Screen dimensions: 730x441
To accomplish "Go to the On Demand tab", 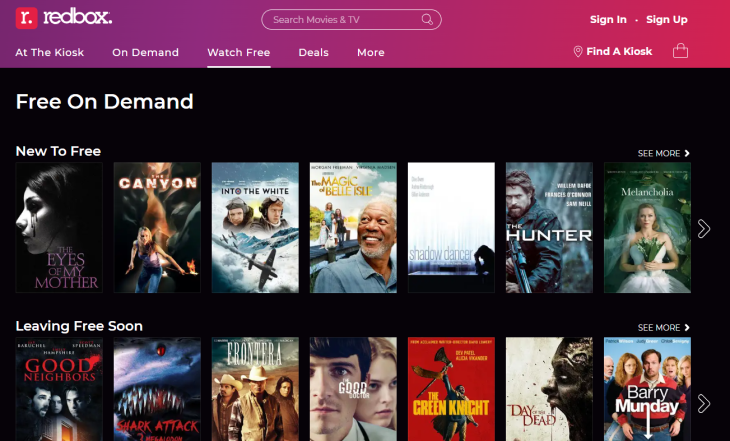I will tap(145, 53).
